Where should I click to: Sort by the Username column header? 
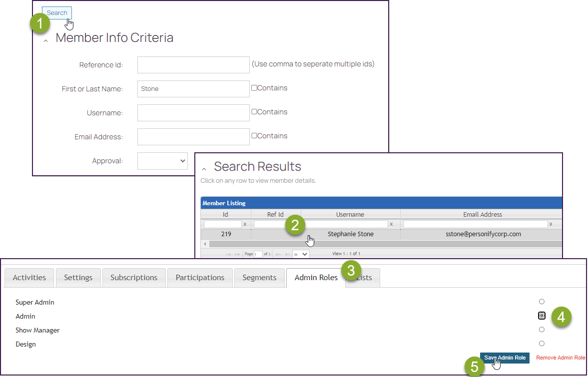(350, 214)
